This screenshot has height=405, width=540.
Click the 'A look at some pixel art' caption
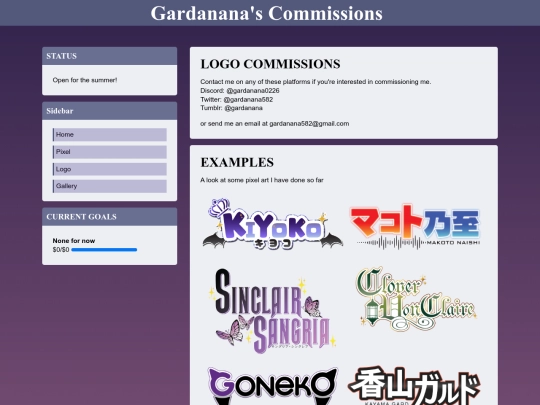(262, 180)
